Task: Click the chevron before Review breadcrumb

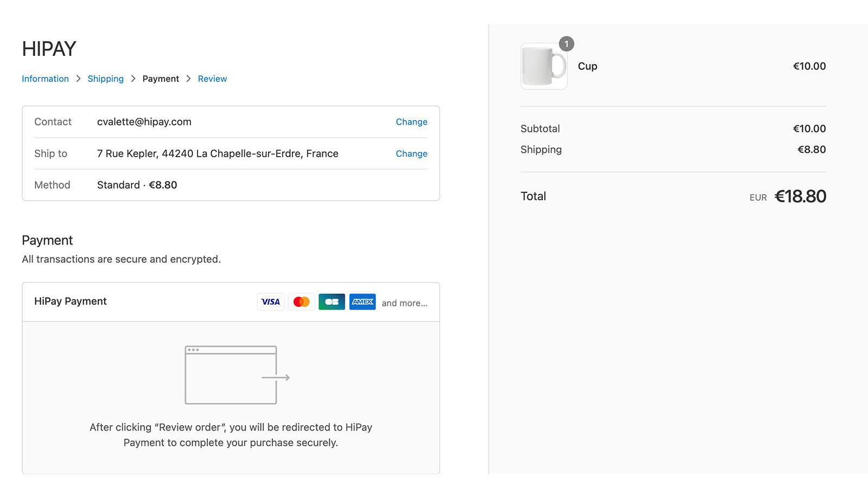Action: click(188, 79)
